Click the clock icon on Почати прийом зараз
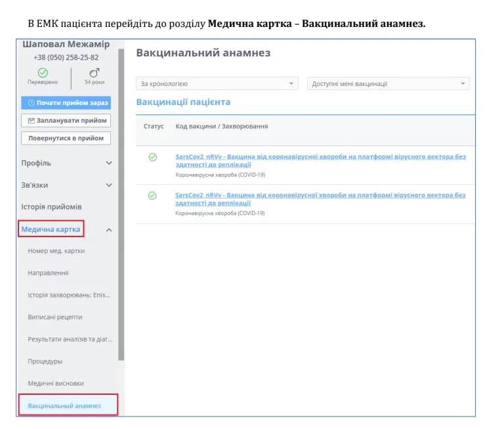 click(x=31, y=103)
